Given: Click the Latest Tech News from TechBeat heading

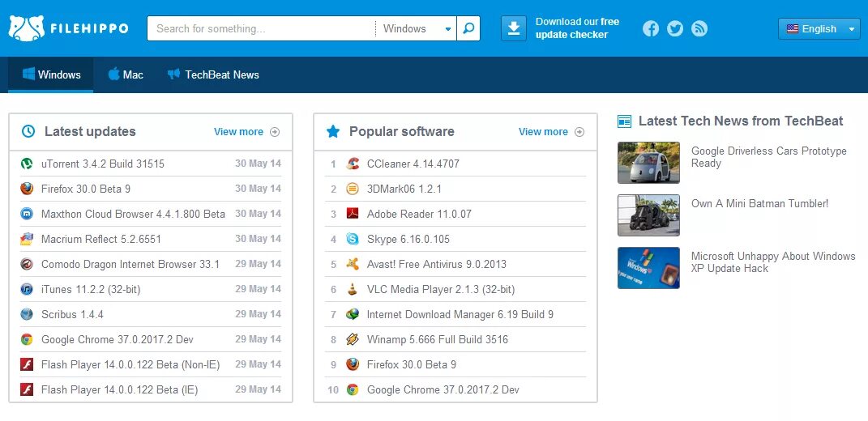Looking at the screenshot, I should point(741,121).
